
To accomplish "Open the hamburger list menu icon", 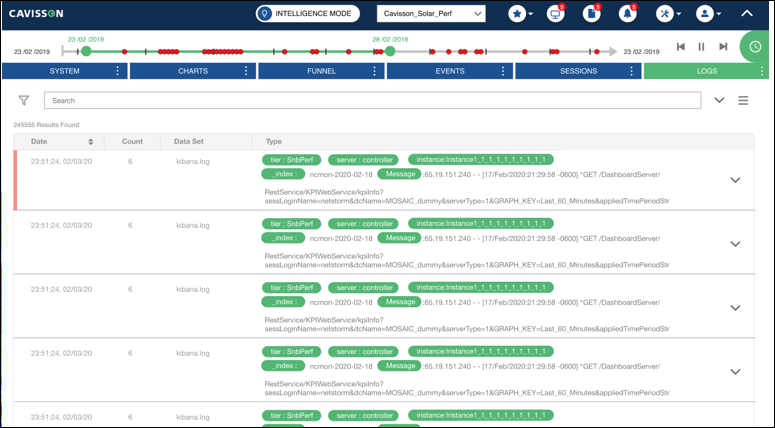I will [743, 101].
